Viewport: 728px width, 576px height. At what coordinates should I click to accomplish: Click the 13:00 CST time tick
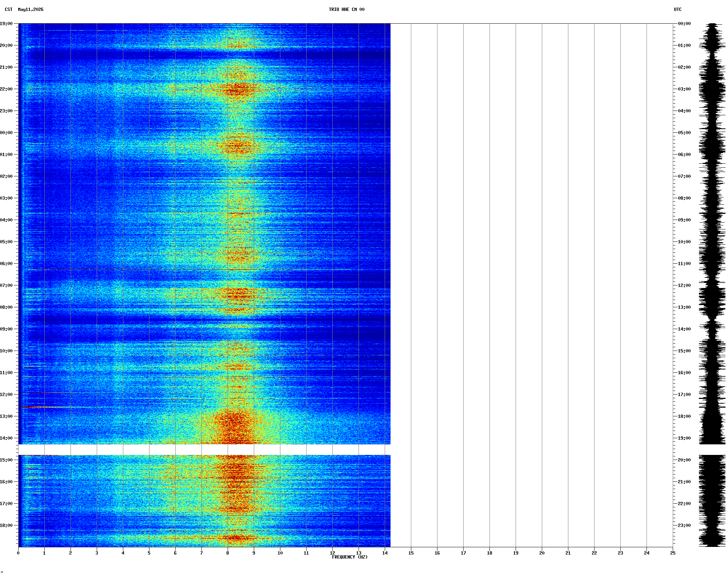point(6,416)
